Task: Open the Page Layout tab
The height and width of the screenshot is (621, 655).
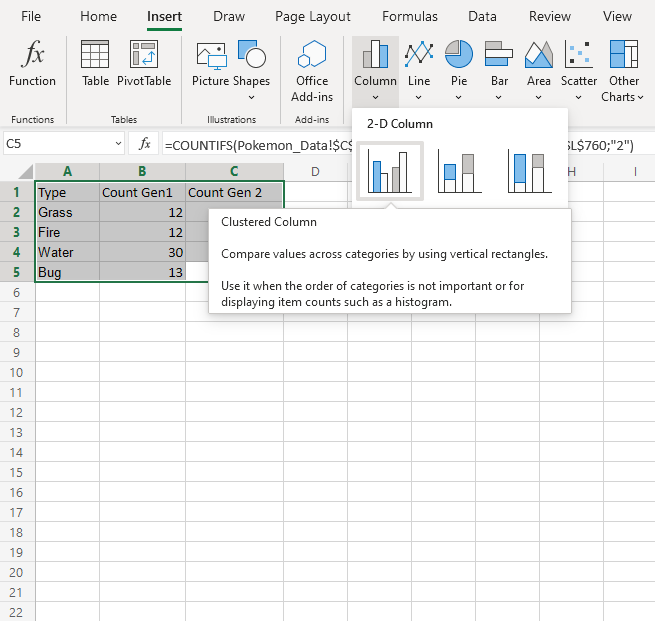Action: point(313,16)
